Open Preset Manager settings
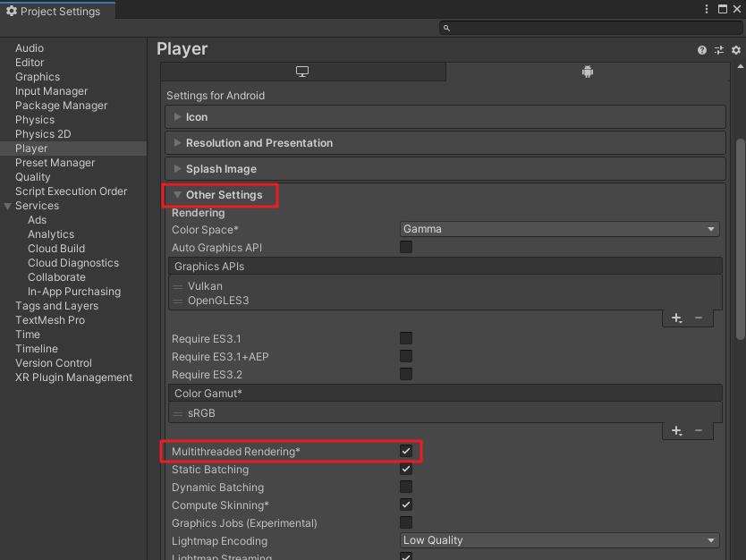This screenshot has height=560, width=746. coord(55,163)
